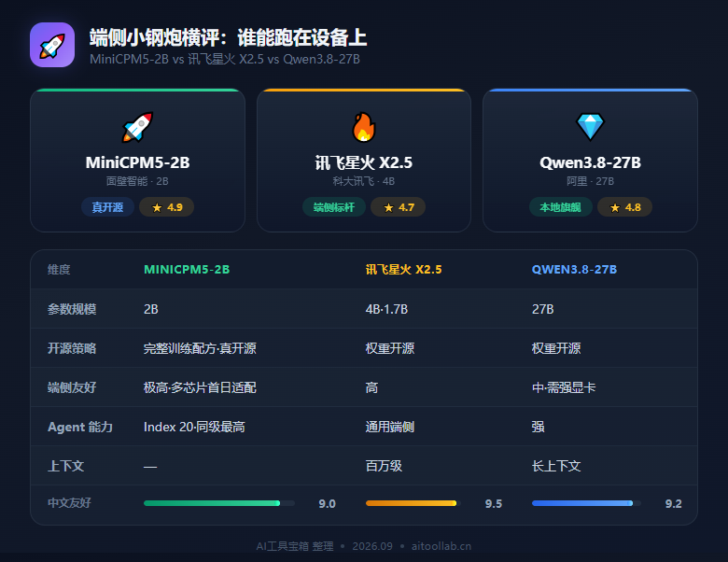Click the 高 cell in 端侧友好 row
Image resolution: width=728 pixels, height=562 pixels.
371,387
